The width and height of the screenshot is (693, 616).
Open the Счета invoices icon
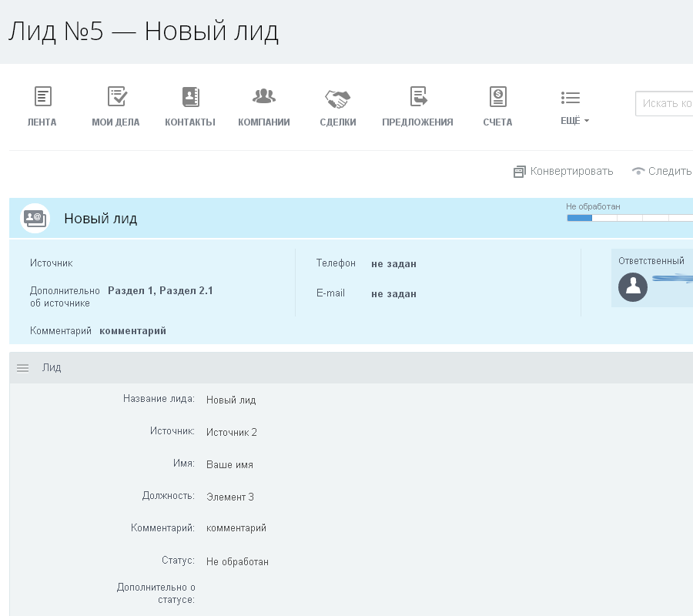[497, 98]
